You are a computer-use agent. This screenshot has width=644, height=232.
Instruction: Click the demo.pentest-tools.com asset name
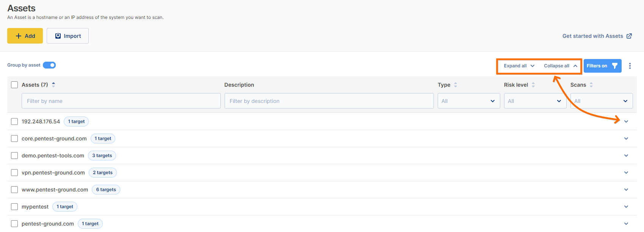pos(53,156)
